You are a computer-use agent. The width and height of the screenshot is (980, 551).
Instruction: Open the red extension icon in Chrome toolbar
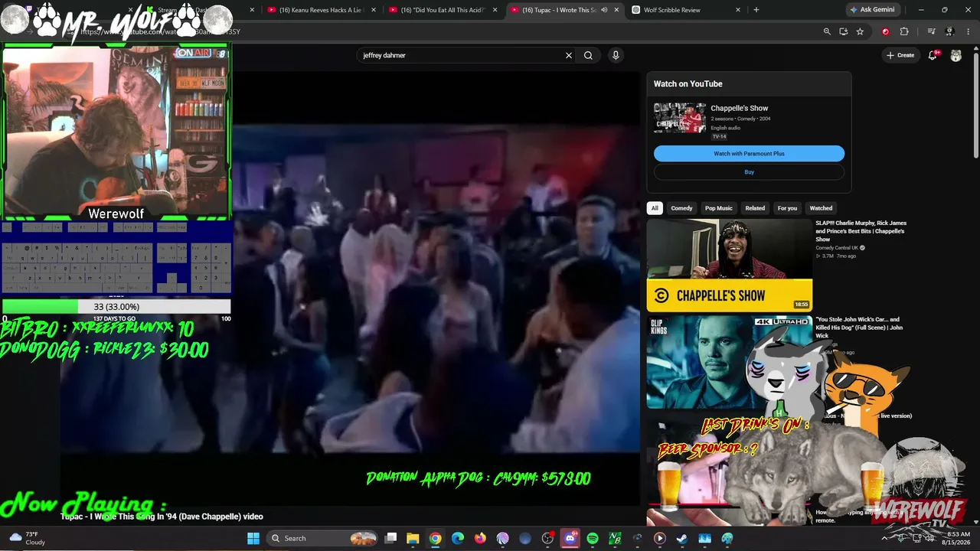(886, 31)
